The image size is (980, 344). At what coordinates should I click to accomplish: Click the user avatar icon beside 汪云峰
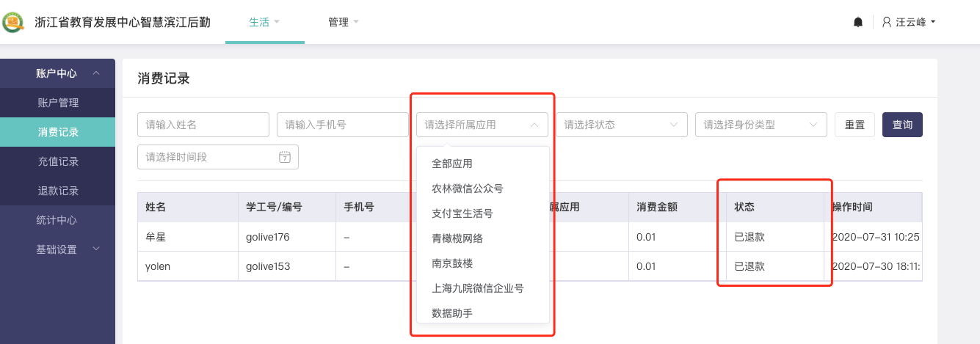pyautogui.click(x=887, y=22)
